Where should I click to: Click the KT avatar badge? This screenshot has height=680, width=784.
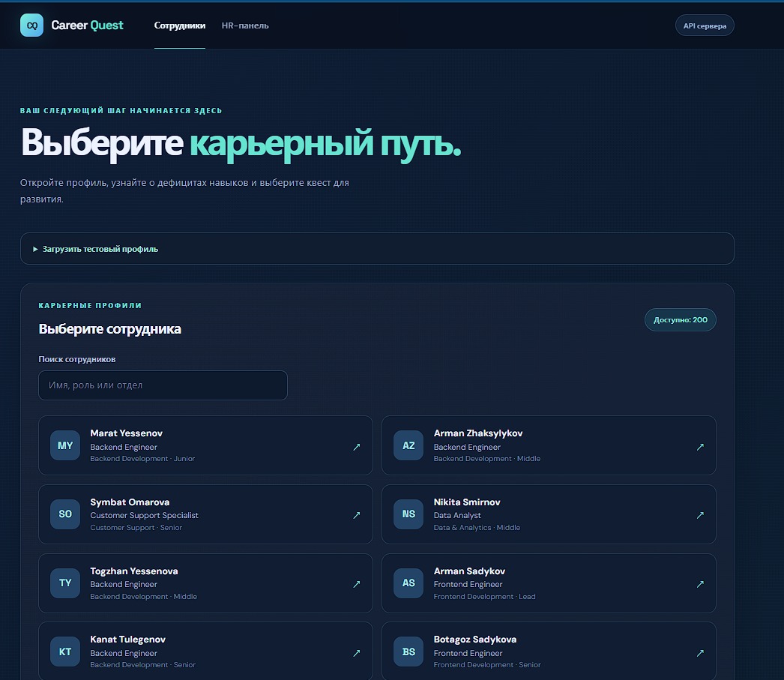pyautogui.click(x=65, y=652)
